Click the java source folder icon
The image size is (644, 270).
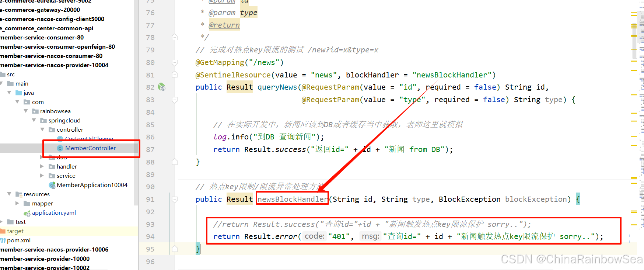click(19, 93)
